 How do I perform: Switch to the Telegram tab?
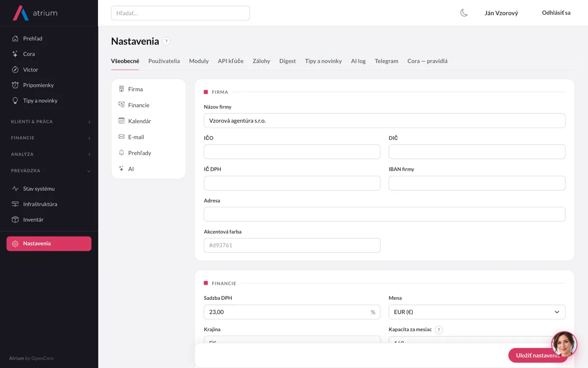(387, 61)
